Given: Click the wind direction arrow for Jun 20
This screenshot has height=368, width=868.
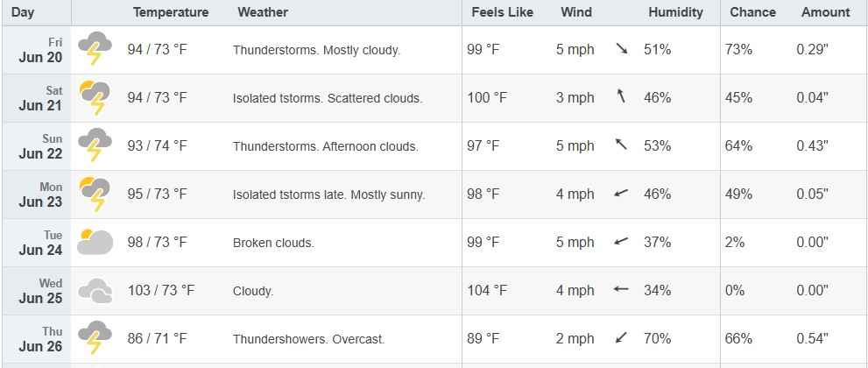Looking at the screenshot, I should click(x=622, y=49).
